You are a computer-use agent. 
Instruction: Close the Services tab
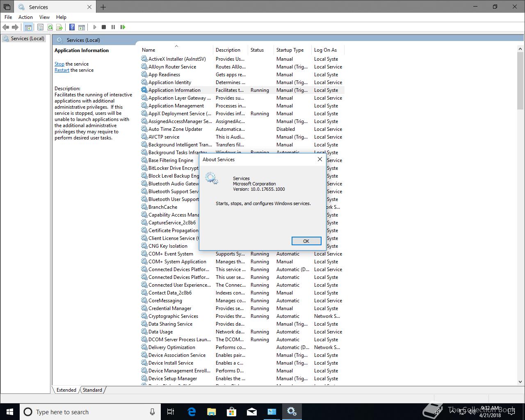(89, 7)
